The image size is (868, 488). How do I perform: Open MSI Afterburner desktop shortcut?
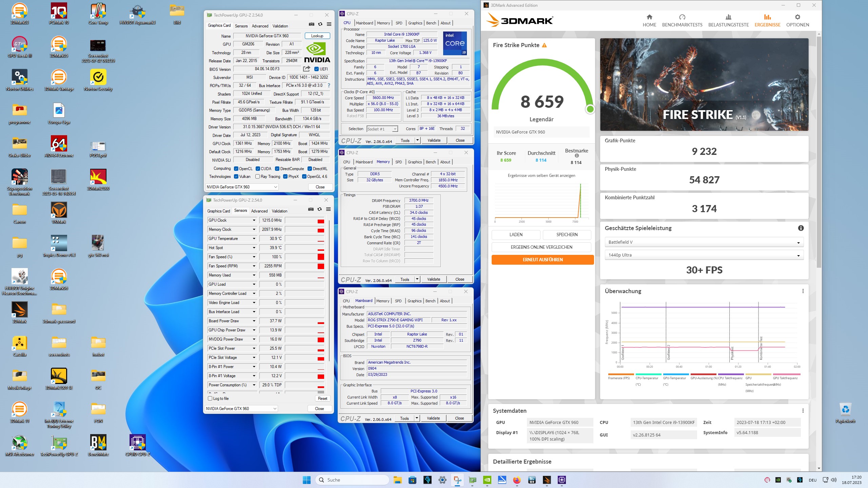coord(20,445)
